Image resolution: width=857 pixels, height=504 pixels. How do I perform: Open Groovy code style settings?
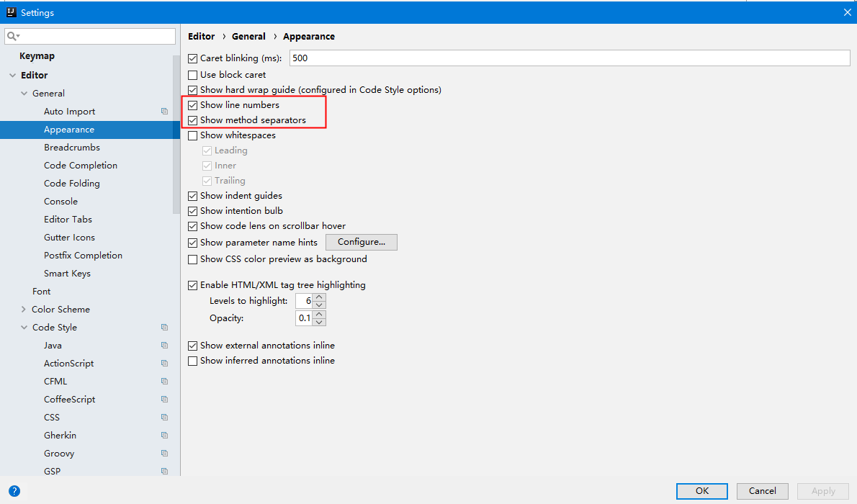(59, 453)
